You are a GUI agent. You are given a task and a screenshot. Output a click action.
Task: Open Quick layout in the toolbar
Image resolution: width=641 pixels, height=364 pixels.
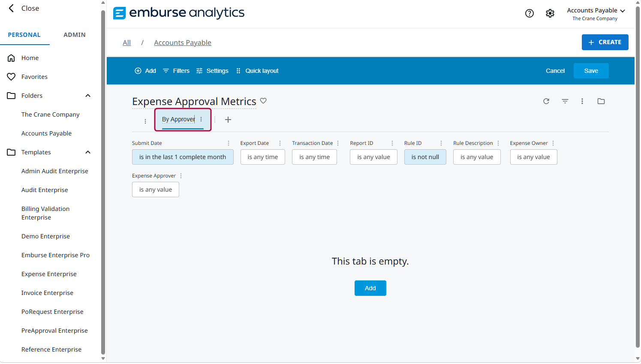click(257, 71)
